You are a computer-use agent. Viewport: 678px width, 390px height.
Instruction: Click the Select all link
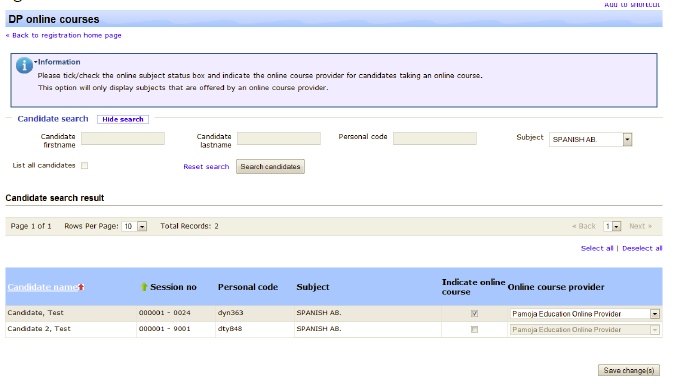click(597, 248)
